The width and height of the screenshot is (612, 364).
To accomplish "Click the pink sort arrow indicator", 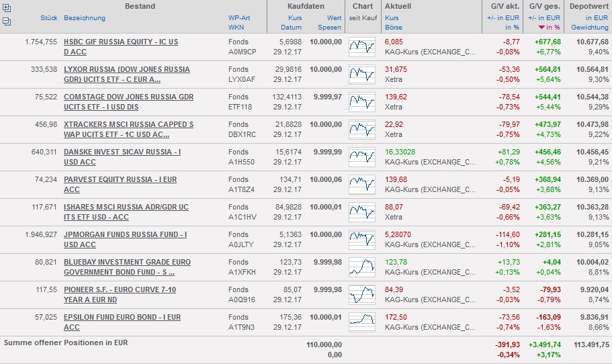I will 541,28.
